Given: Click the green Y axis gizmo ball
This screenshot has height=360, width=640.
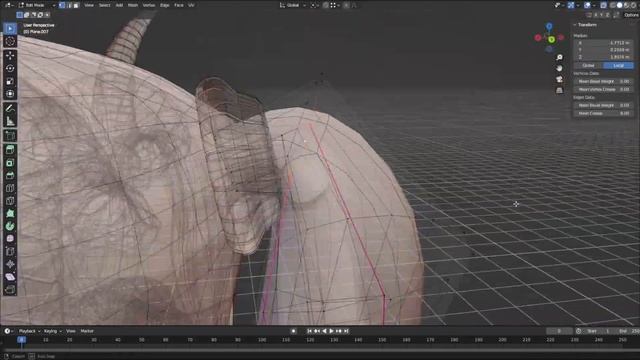Looking at the screenshot, I should coord(551,40).
